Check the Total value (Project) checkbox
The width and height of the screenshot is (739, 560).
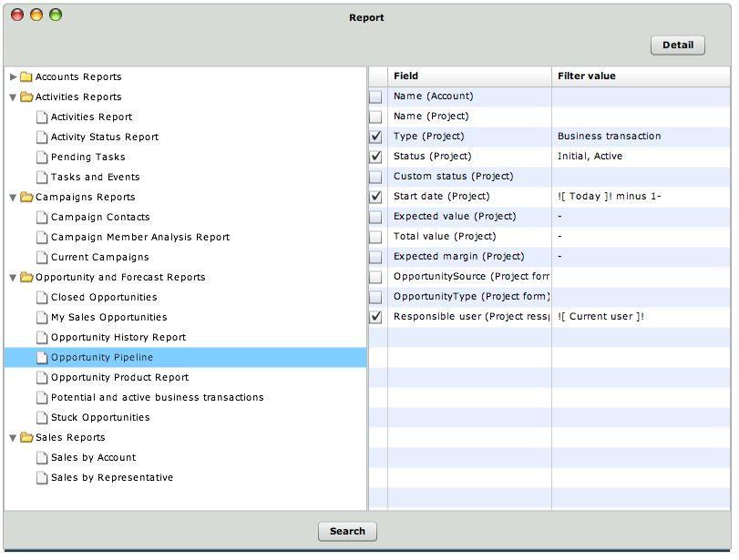tap(375, 237)
